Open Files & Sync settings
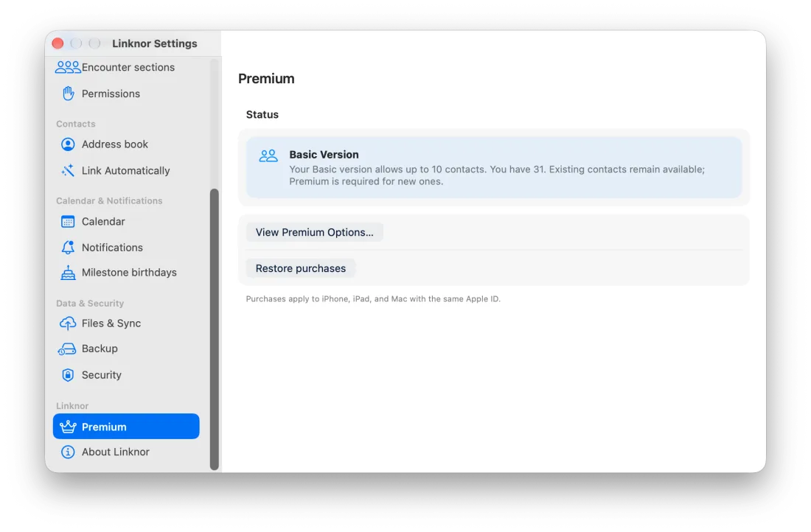Viewport: 811px width, 532px height. [x=126, y=323]
